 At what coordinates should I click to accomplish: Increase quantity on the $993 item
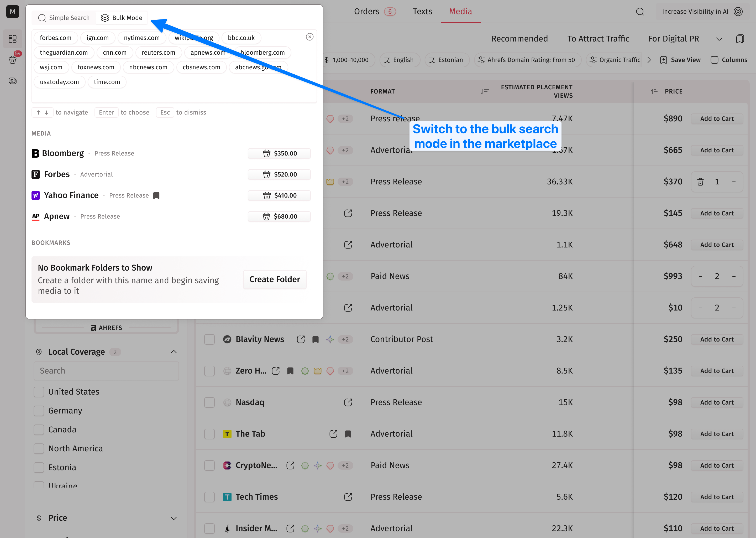(734, 276)
